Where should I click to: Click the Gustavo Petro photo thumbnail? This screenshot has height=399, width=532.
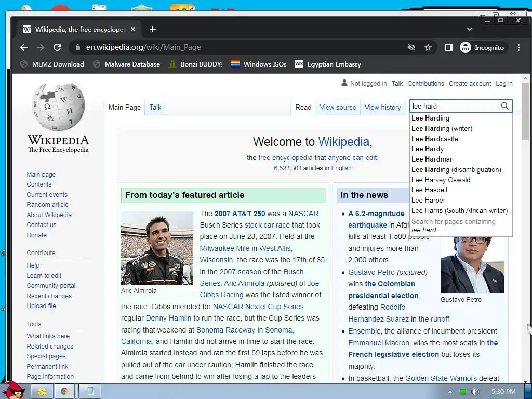click(x=472, y=264)
